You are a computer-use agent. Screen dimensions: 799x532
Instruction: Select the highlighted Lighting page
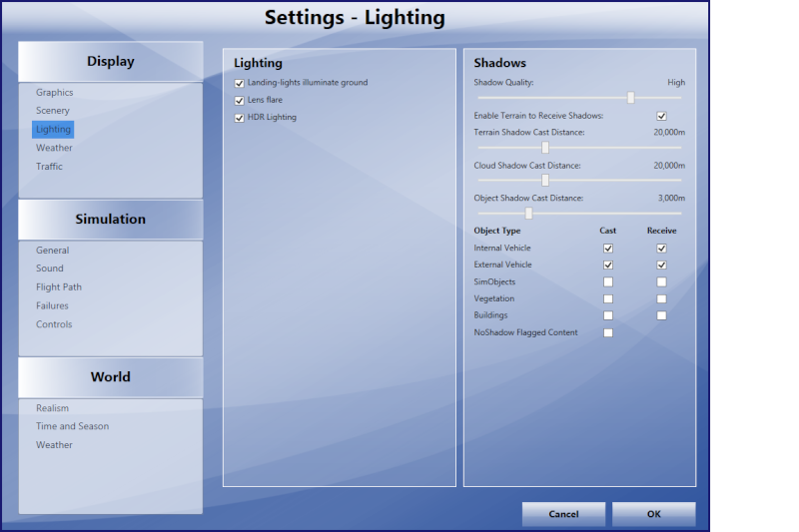(x=53, y=130)
